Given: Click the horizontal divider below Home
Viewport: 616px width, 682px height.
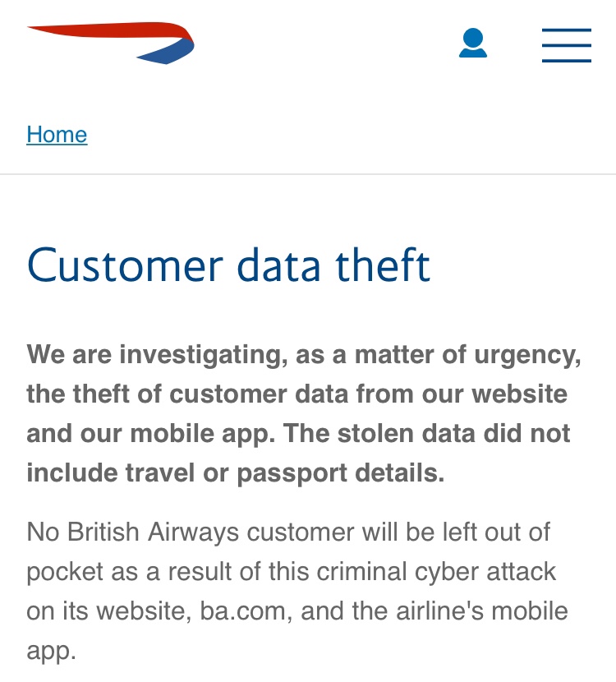Looking at the screenshot, I should 308,174.
